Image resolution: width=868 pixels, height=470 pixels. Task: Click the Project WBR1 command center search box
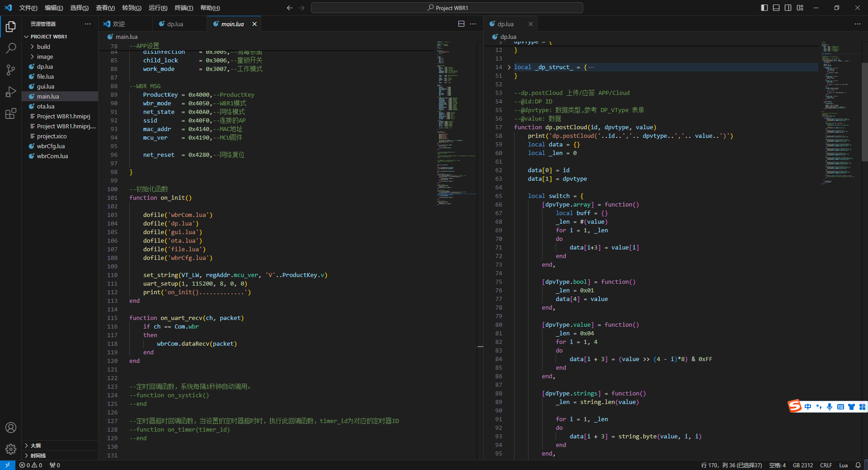tap(447, 8)
